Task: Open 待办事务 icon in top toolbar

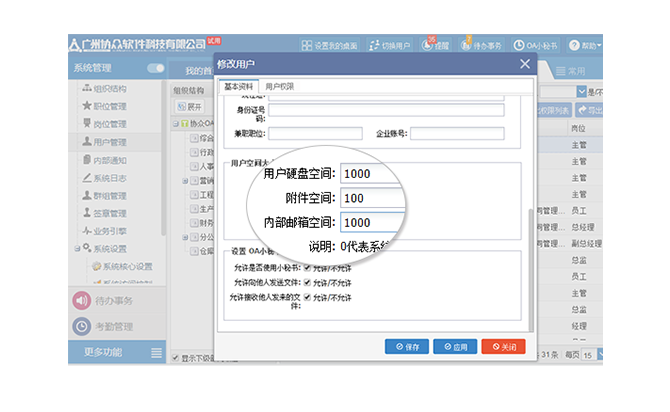Action: [468, 45]
